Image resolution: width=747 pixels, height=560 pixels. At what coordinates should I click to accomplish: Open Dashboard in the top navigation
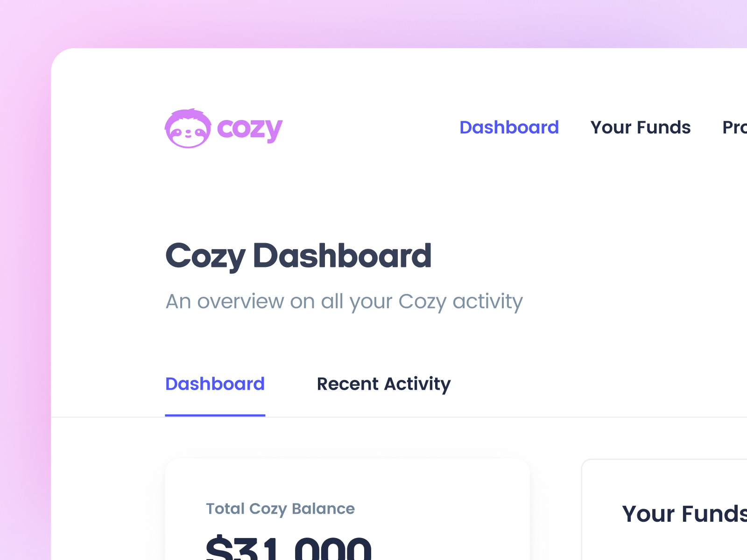point(509,127)
